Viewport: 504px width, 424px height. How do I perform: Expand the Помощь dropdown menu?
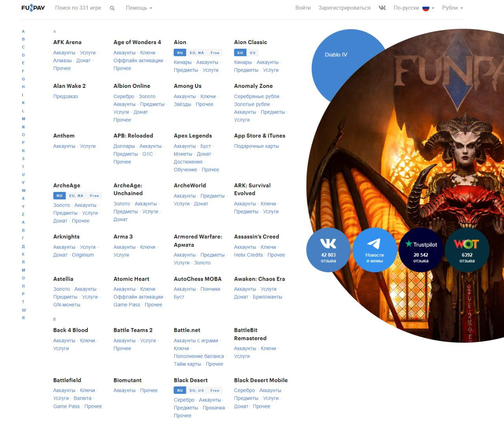click(139, 8)
